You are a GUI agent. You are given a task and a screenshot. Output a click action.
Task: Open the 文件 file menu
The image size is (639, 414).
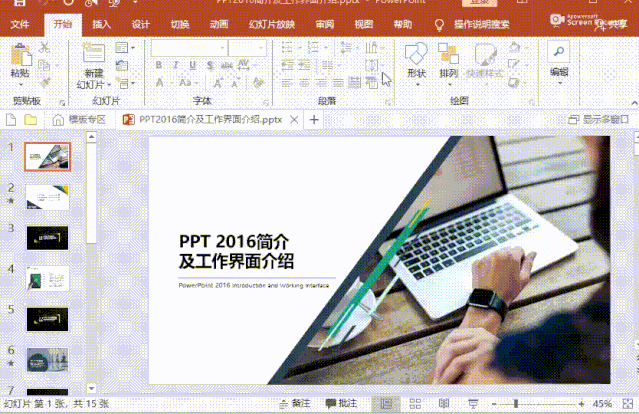20,24
